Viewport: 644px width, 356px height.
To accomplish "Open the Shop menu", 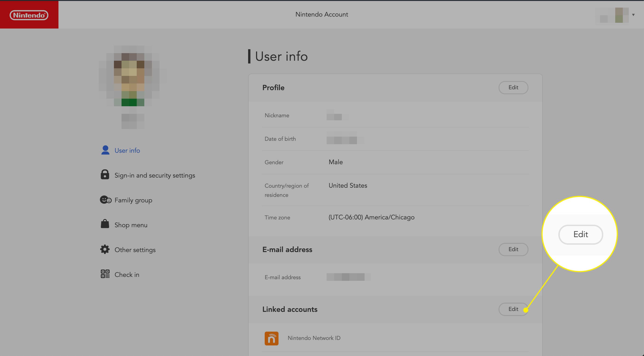I will [131, 225].
